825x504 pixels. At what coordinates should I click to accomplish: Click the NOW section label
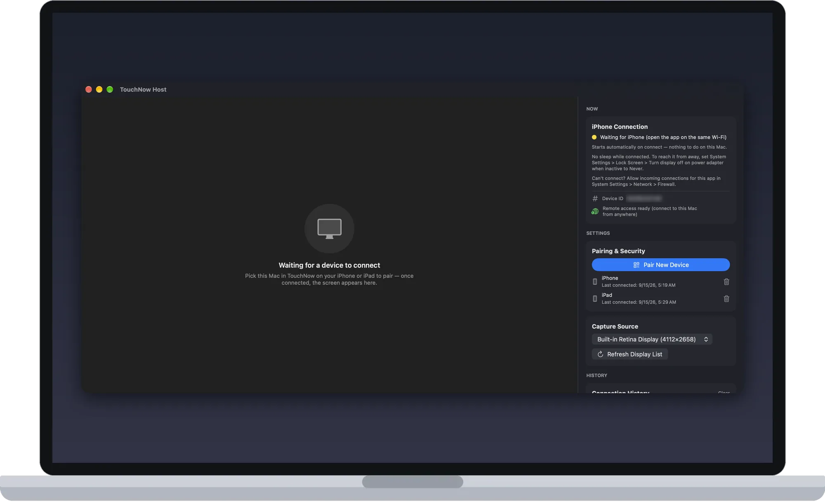pyautogui.click(x=592, y=109)
